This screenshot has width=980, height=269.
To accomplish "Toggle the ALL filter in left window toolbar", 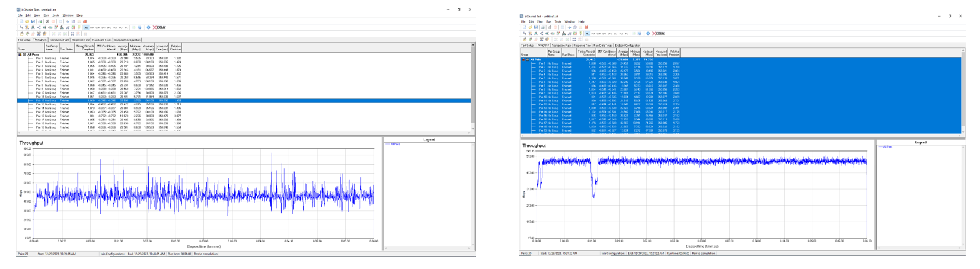I will [86, 27].
